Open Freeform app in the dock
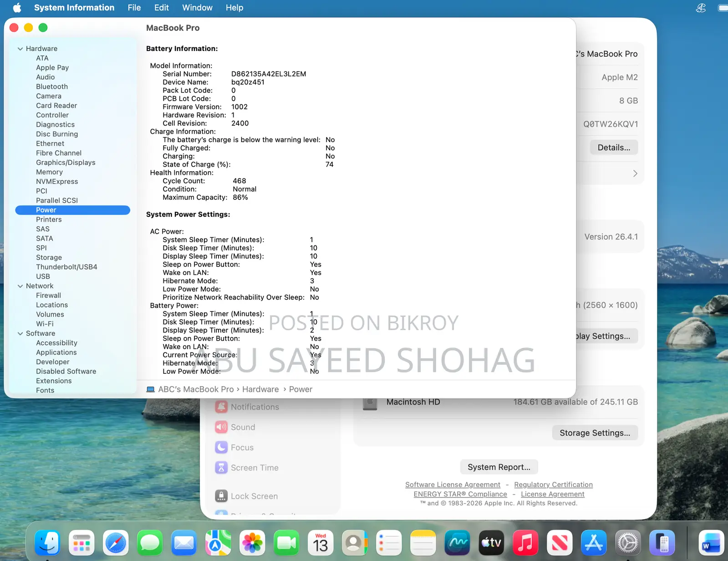This screenshot has height=561, width=728. [457, 543]
